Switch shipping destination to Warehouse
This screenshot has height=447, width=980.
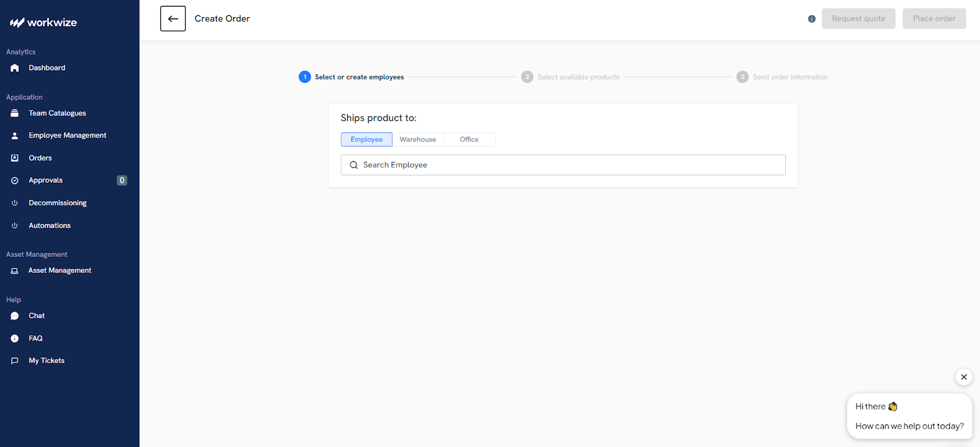coord(418,140)
